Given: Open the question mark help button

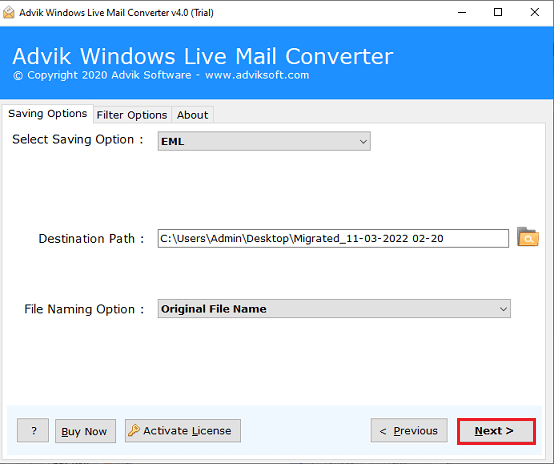Looking at the screenshot, I should [33, 430].
